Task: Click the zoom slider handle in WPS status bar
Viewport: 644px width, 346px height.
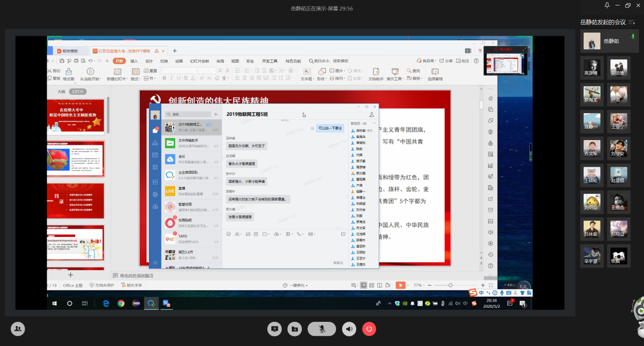Action: [450, 285]
